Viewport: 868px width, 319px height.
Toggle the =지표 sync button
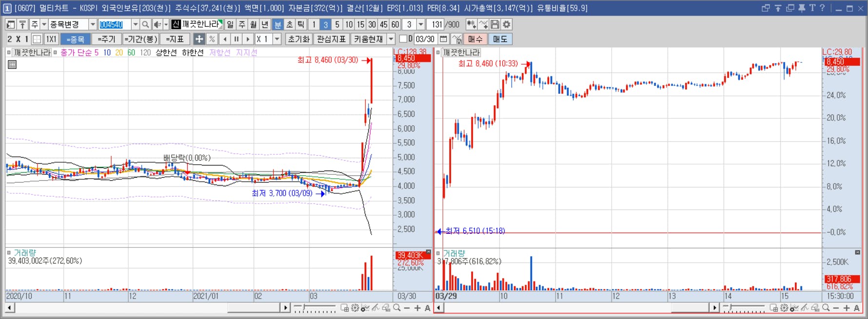tap(175, 39)
